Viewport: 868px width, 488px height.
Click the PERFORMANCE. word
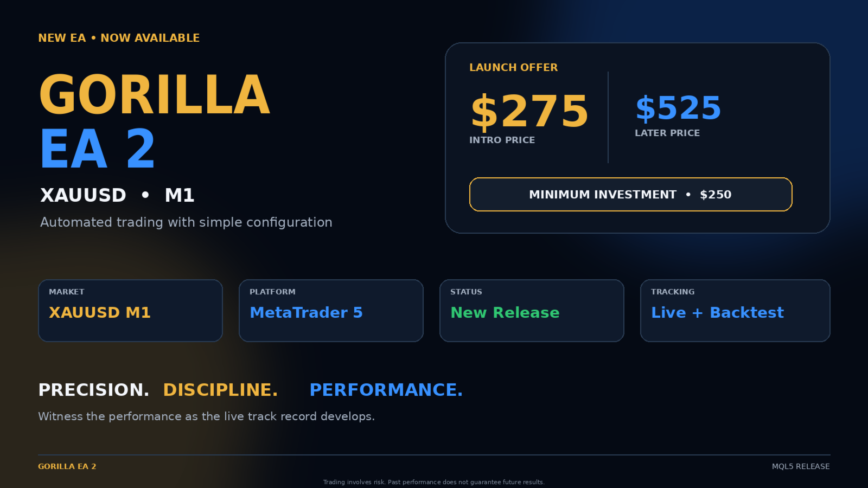pyautogui.click(x=386, y=390)
